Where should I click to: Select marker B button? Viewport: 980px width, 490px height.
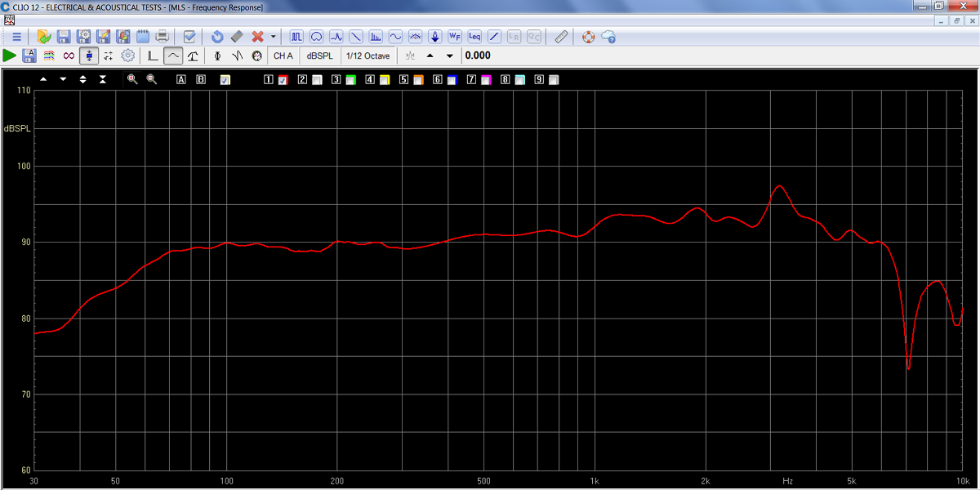coord(201,79)
